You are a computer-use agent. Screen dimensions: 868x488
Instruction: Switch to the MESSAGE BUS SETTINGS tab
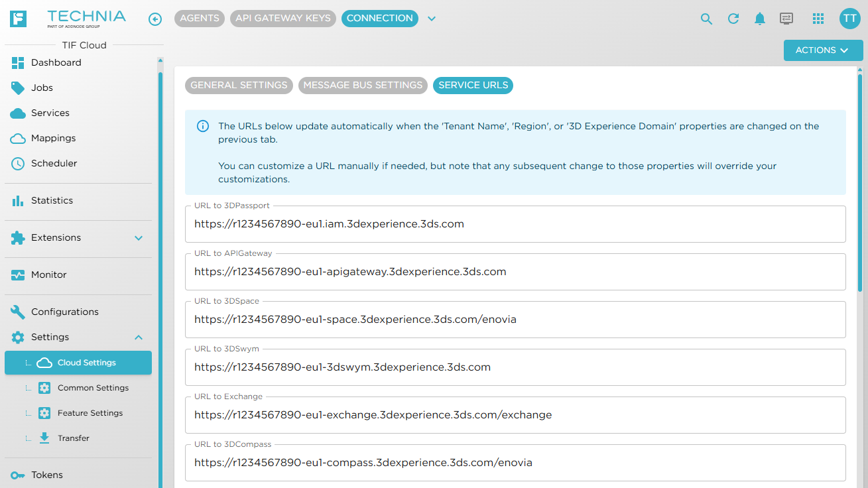point(363,85)
